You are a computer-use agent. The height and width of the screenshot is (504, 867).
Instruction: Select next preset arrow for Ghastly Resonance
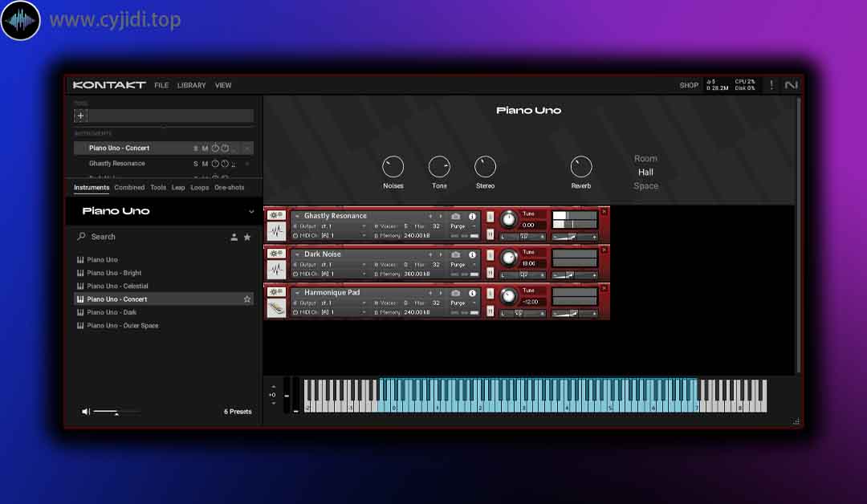tap(441, 216)
